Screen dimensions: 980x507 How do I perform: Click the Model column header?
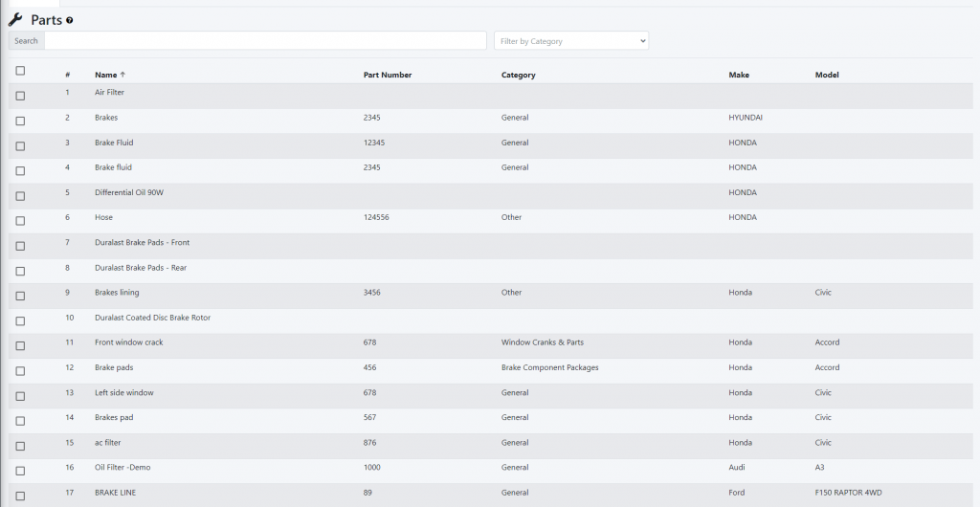(x=827, y=75)
